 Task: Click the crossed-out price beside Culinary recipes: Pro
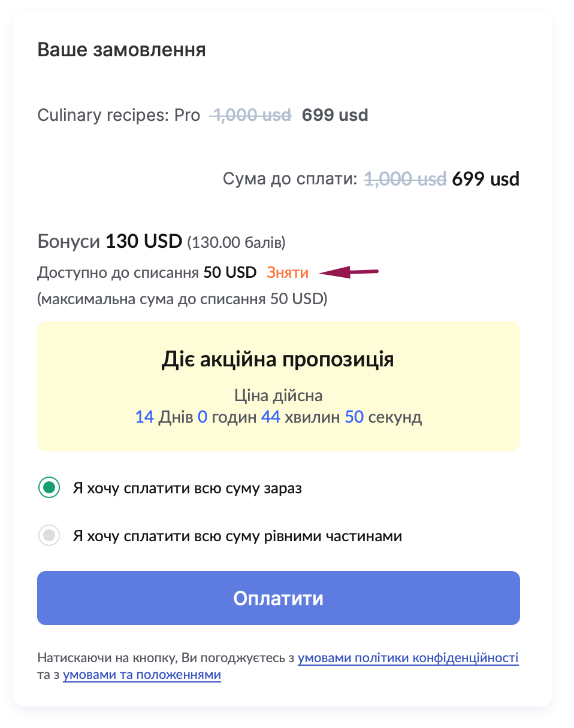pyautogui.click(x=250, y=115)
